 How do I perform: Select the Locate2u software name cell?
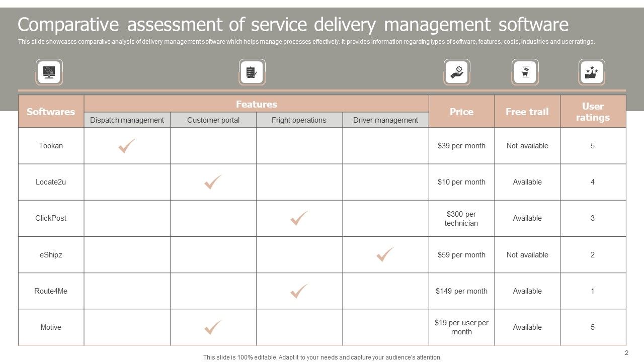pyautogui.click(x=51, y=182)
